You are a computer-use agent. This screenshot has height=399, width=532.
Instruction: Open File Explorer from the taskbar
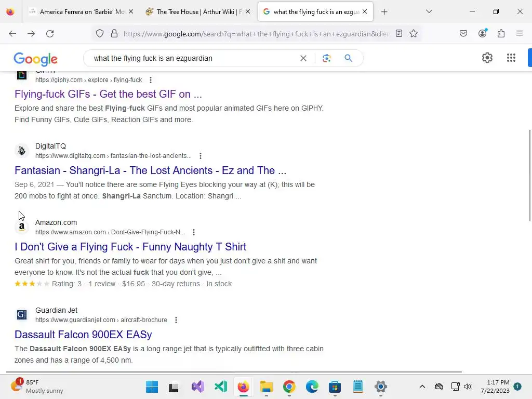267,387
